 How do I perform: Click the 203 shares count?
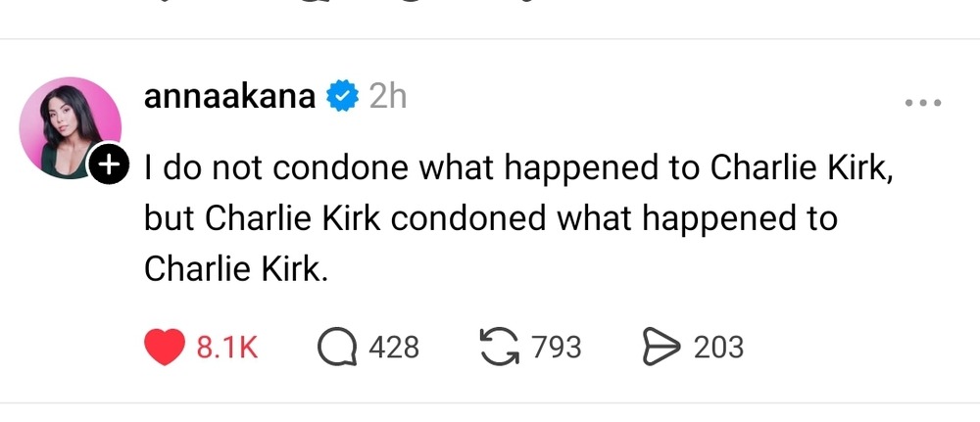(718, 347)
